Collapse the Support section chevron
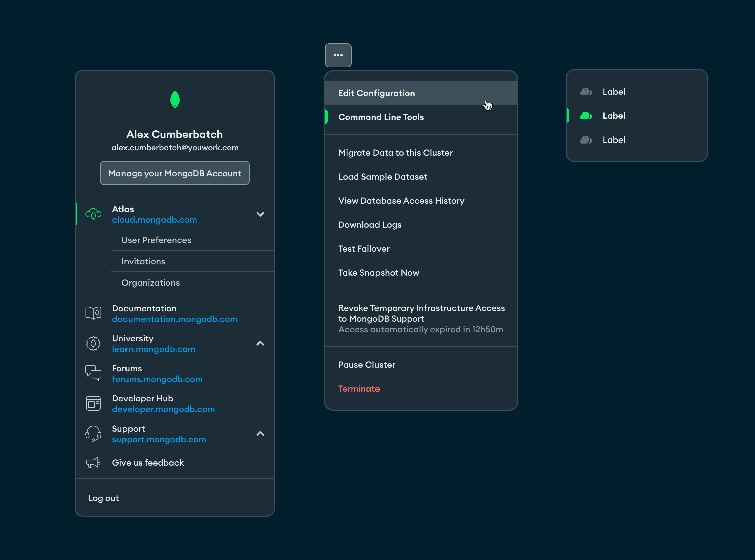The image size is (755, 560). 260,434
